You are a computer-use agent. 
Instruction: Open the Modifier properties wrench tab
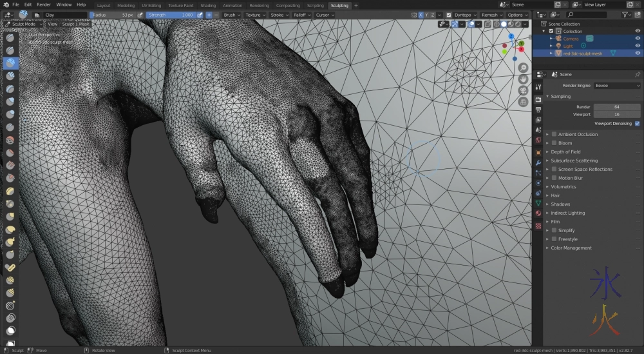[x=538, y=162]
